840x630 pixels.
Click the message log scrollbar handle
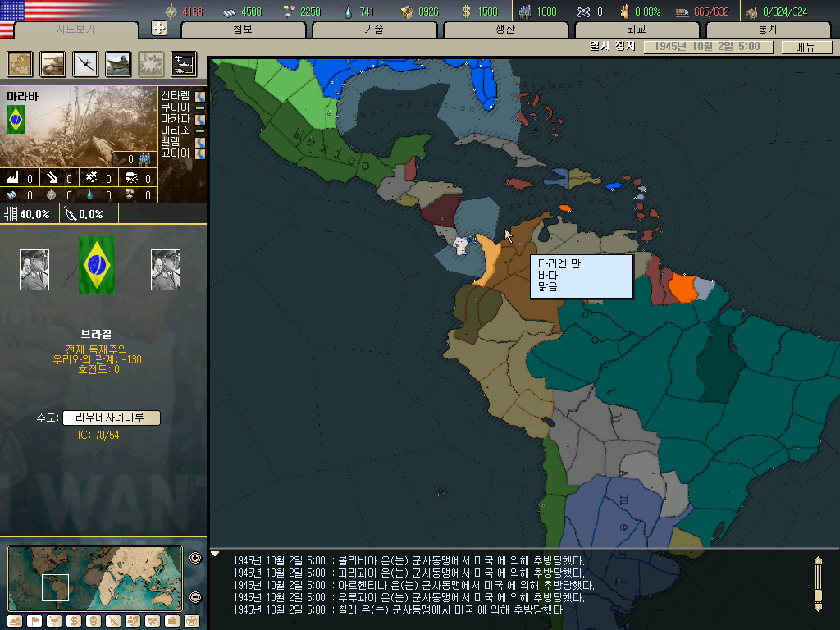point(818,596)
